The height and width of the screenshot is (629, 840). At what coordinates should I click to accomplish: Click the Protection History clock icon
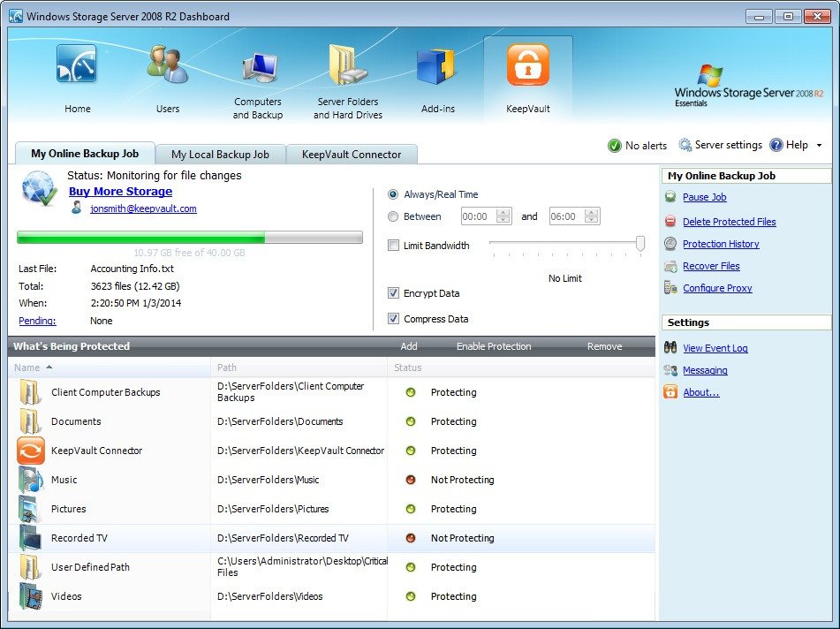[x=670, y=244]
